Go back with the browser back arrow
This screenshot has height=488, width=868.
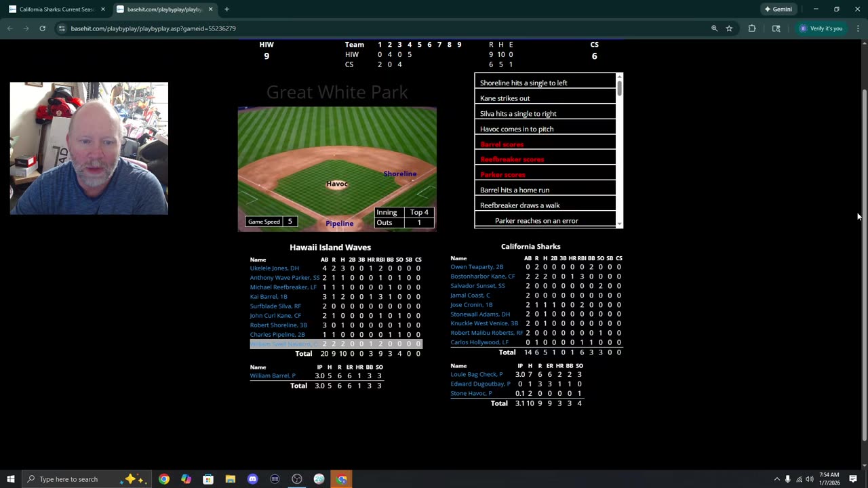(9, 28)
